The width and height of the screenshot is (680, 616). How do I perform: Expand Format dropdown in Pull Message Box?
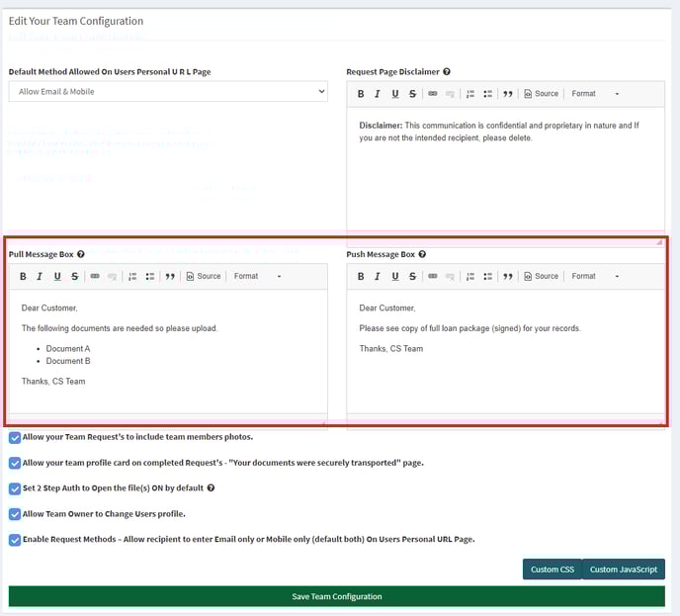[257, 277]
